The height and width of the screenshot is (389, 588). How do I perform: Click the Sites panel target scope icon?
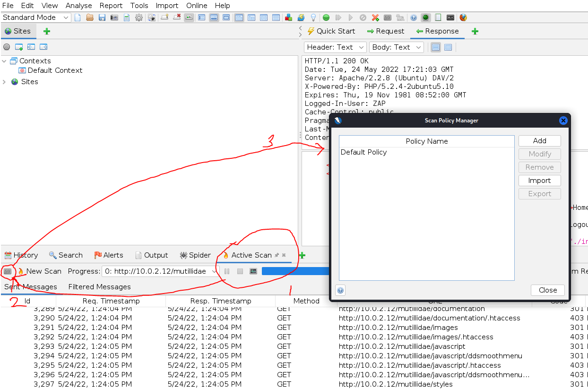[x=7, y=47]
